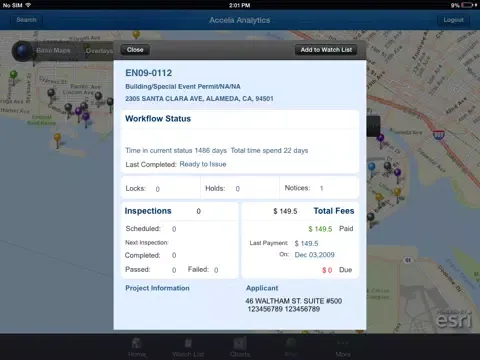The image size is (480, 360).
Task: Open More tab in bottom bar
Action: click(x=343, y=347)
